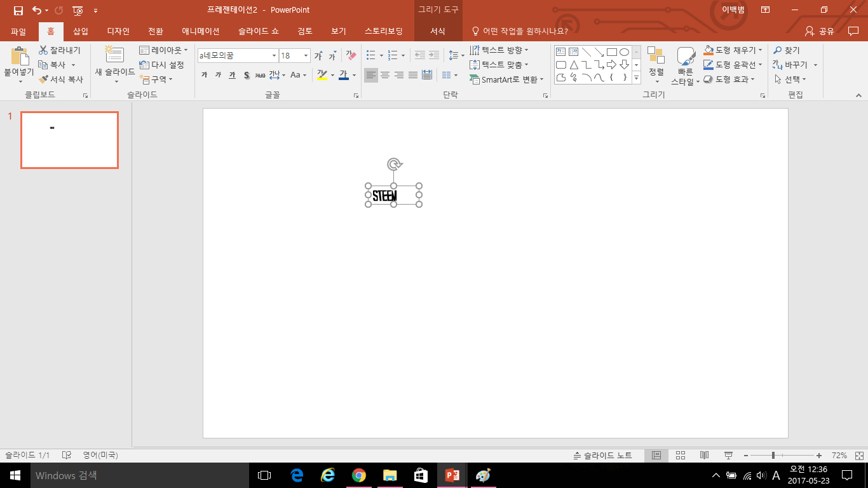The height and width of the screenshot is (488, 868).
Task: Click the 정렬 (Arrange) button
Action: [656, 65]
